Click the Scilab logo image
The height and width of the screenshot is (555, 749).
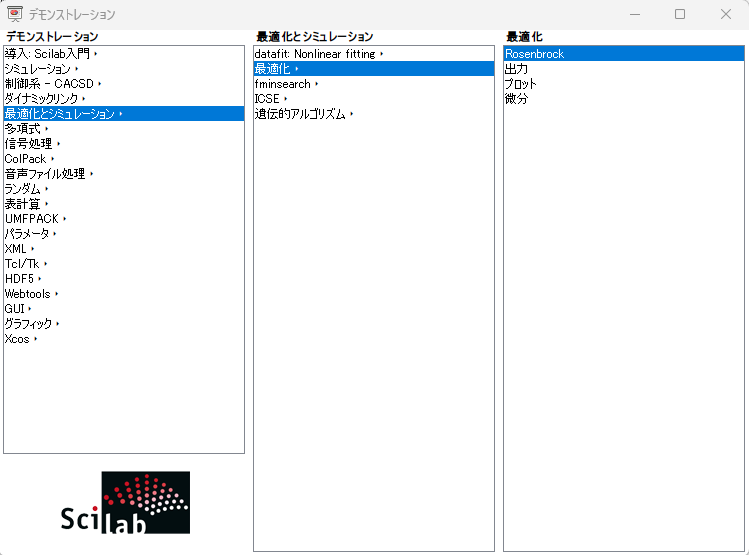[x=124, y=503]
